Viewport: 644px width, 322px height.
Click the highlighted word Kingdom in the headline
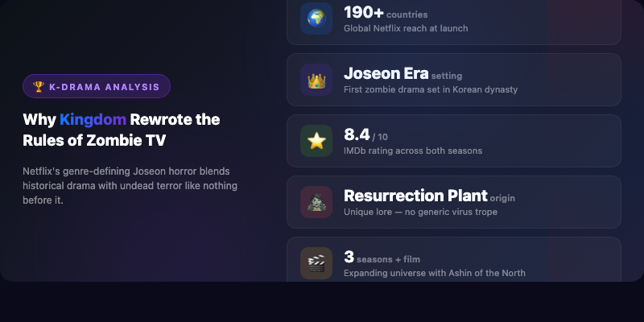click(93, 120)
